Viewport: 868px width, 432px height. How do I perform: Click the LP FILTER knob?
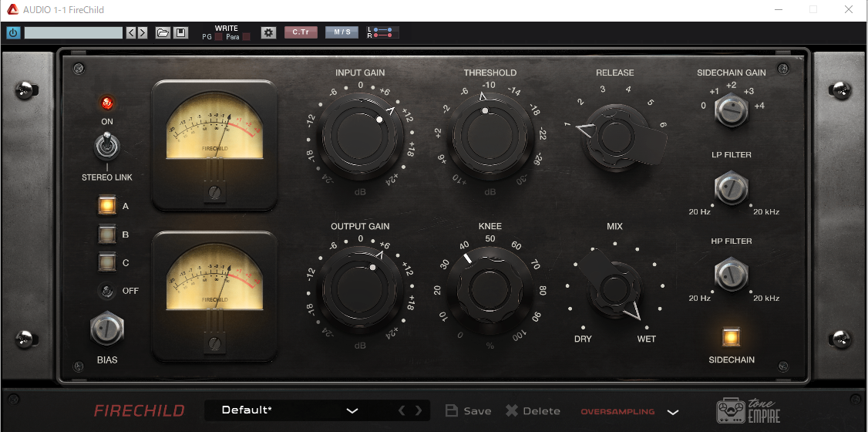tap(731, 188)
